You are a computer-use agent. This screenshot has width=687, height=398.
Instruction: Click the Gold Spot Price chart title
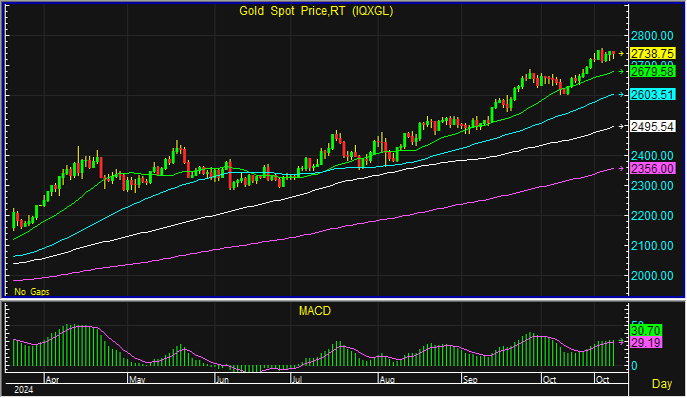316,11
